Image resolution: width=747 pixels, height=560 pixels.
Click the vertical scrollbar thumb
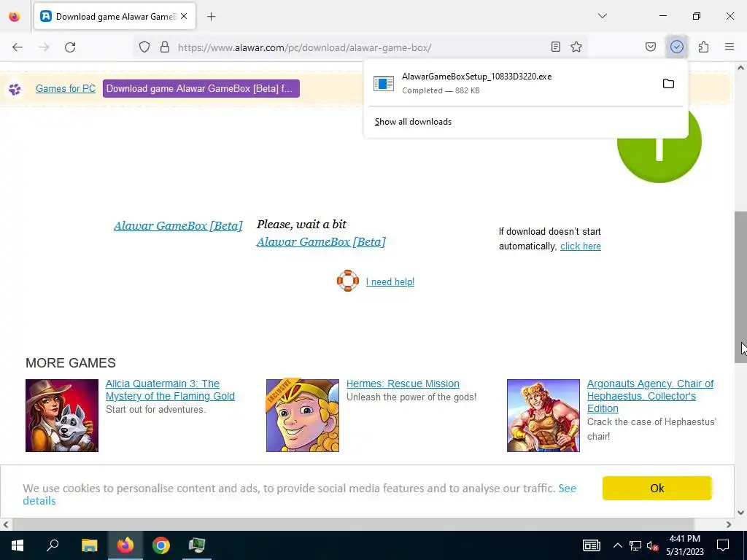click(740, 287)
